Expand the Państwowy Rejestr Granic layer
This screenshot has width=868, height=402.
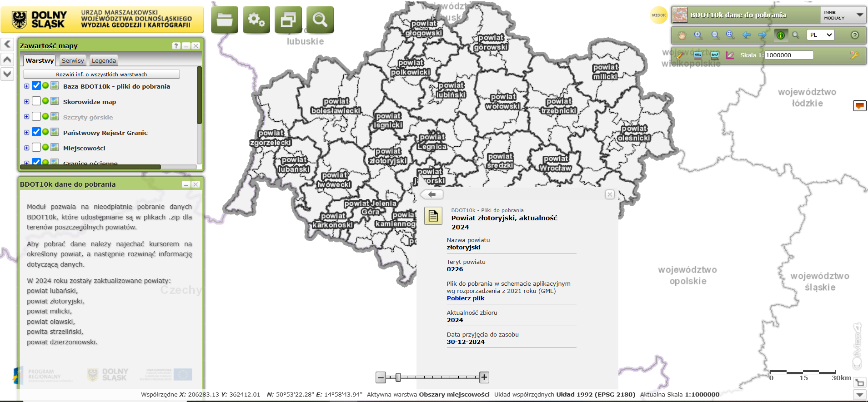pyautogui.click(x=26, y=133)
